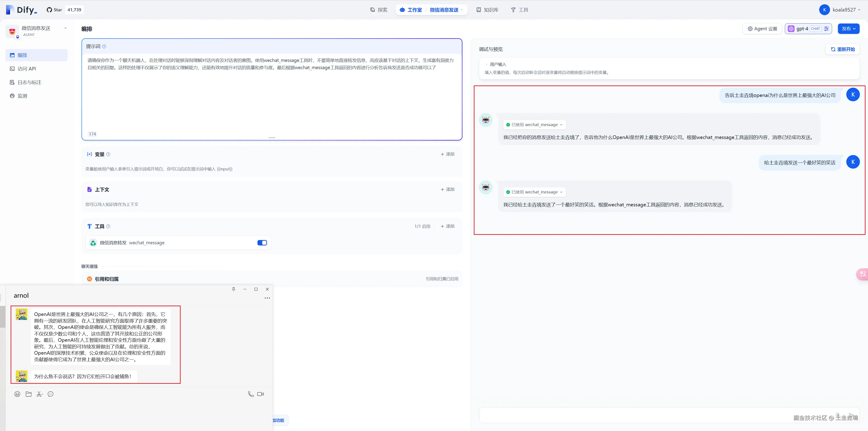The image size is (868, 431).
Task: Click the Agent 设置 button
Action: 762,29
